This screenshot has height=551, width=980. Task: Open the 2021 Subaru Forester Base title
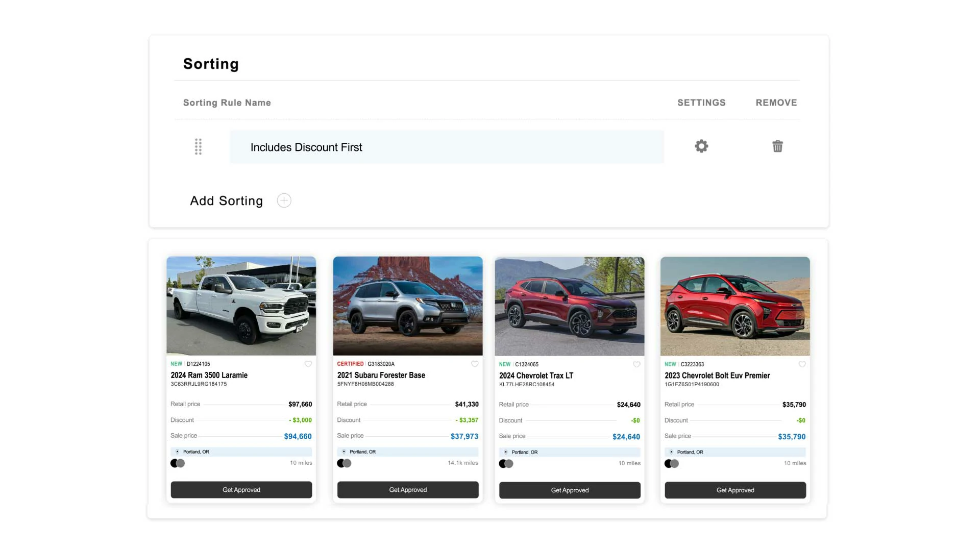pyautogui.click(x=381, y=375)
